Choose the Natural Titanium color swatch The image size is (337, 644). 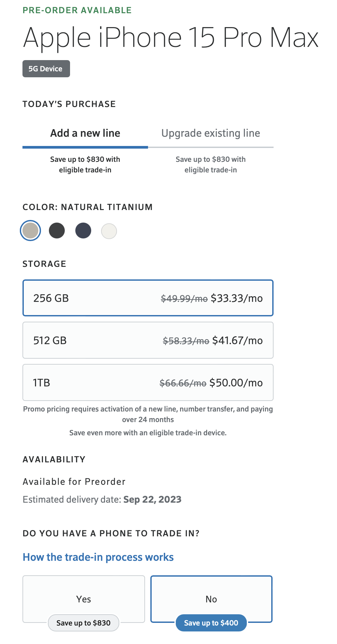coord(30,231)
